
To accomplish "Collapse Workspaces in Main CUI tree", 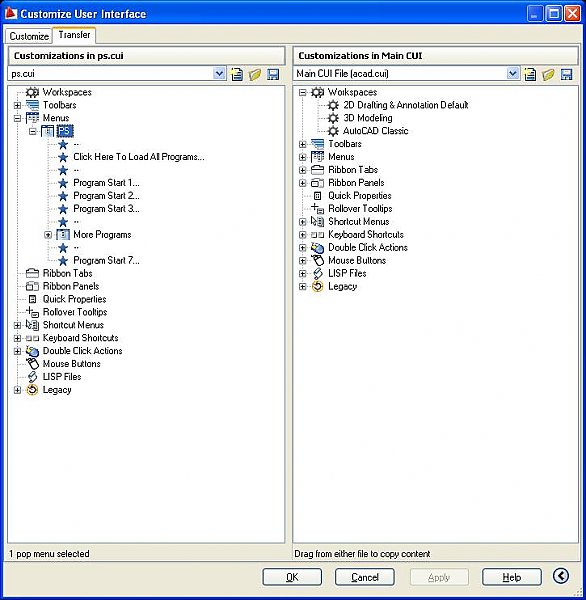I will tap(302, 92).
